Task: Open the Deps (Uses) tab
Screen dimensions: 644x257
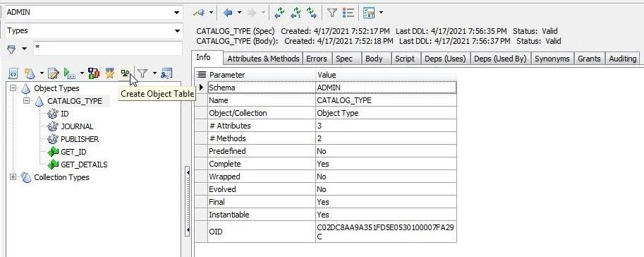Action: (x=445, y=59)
